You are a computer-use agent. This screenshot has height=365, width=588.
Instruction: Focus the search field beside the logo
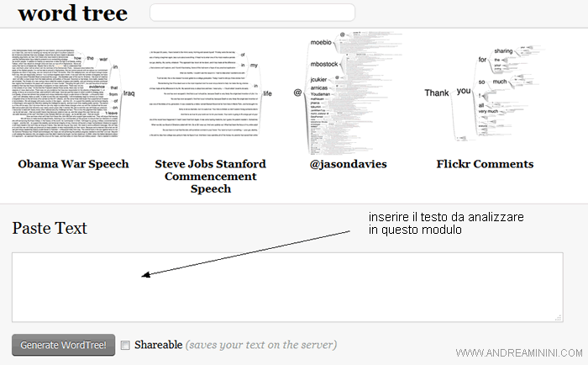pos(252,13)
